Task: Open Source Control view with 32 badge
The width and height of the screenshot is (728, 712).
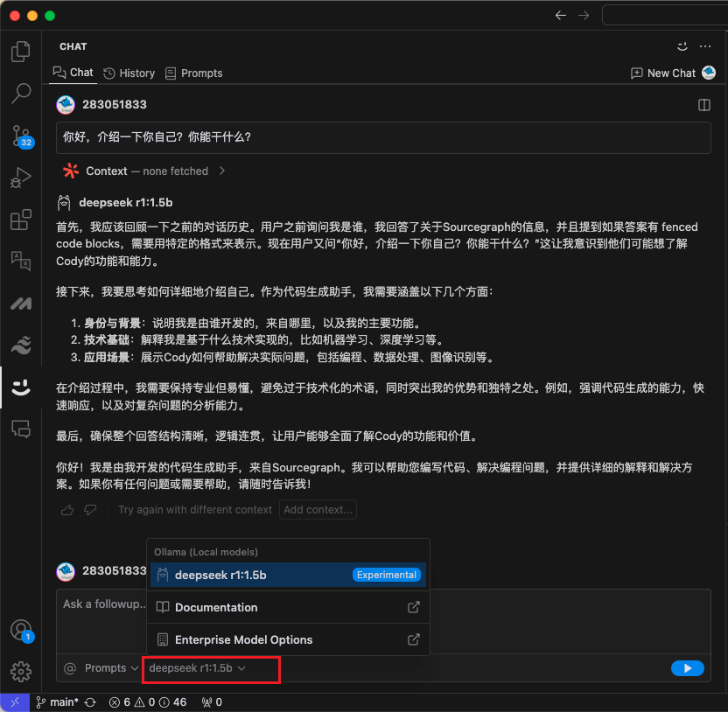Action: coord(21,136)
